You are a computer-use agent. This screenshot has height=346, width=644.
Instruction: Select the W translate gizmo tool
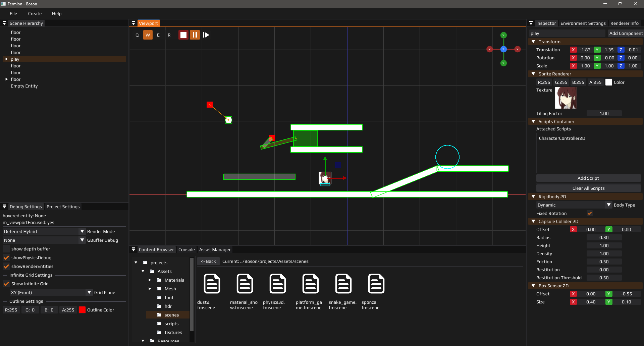point(148,35)
